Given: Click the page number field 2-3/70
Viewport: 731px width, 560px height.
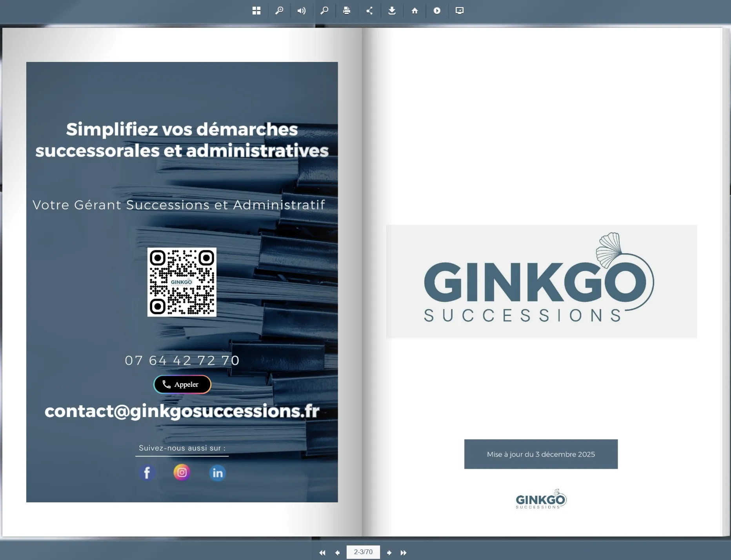Looking at the screenshot, I should coord(363,552).
